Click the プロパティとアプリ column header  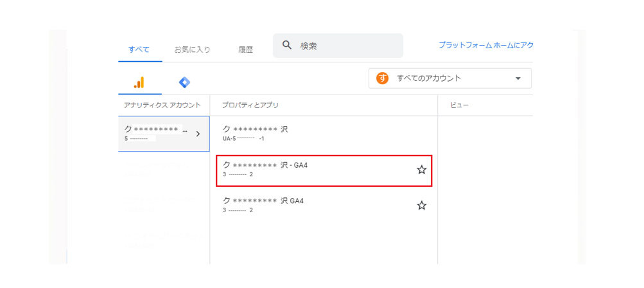tap(250, 105)
